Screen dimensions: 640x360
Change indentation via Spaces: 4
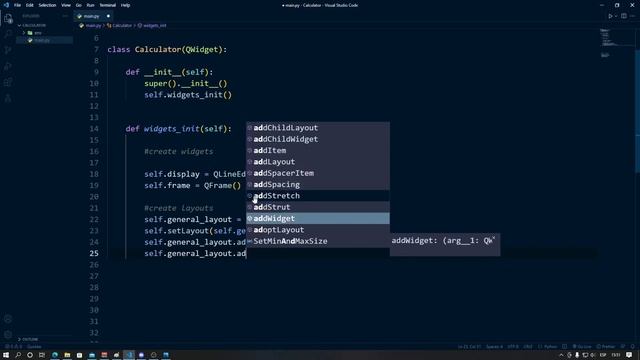coord(494,347)
